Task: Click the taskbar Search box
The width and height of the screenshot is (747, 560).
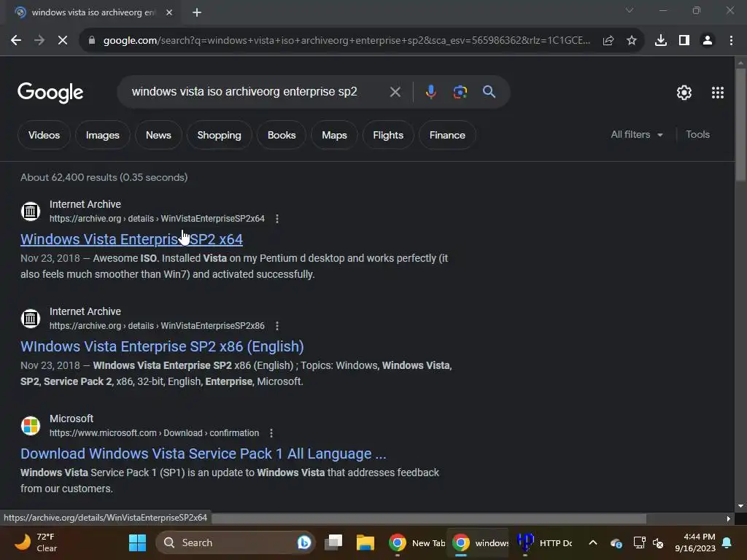Action: pyautogui.click(x=236, y=542)
